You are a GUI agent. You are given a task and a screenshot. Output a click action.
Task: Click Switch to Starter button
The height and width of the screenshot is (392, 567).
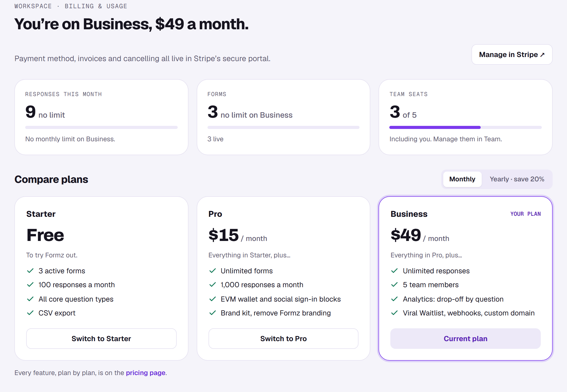click(101, 339)
